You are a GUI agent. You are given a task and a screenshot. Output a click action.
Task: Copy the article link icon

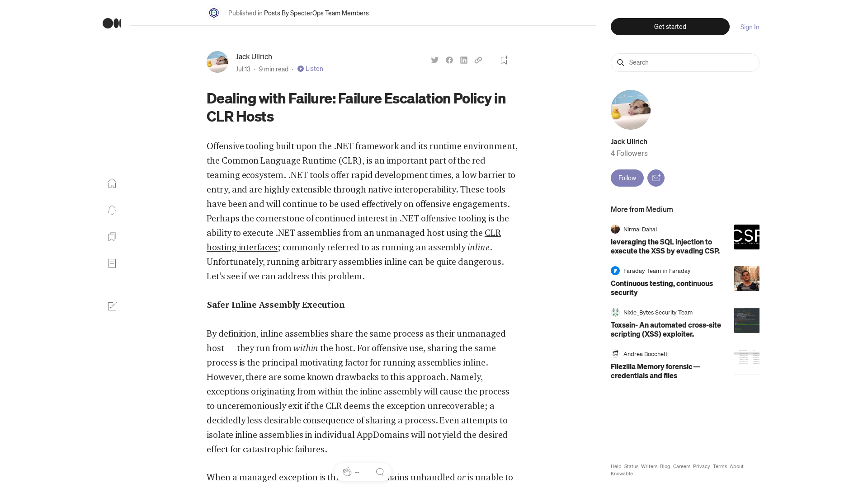478,60
